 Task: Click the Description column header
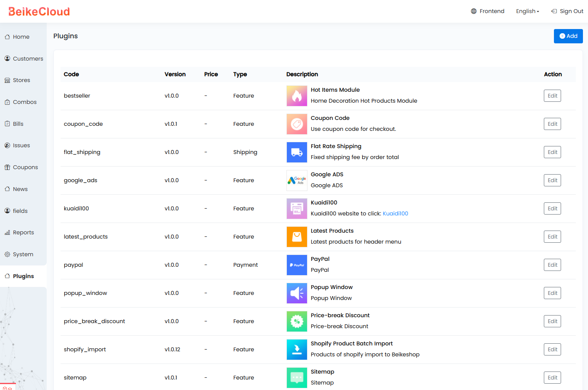tap(302, 74)
